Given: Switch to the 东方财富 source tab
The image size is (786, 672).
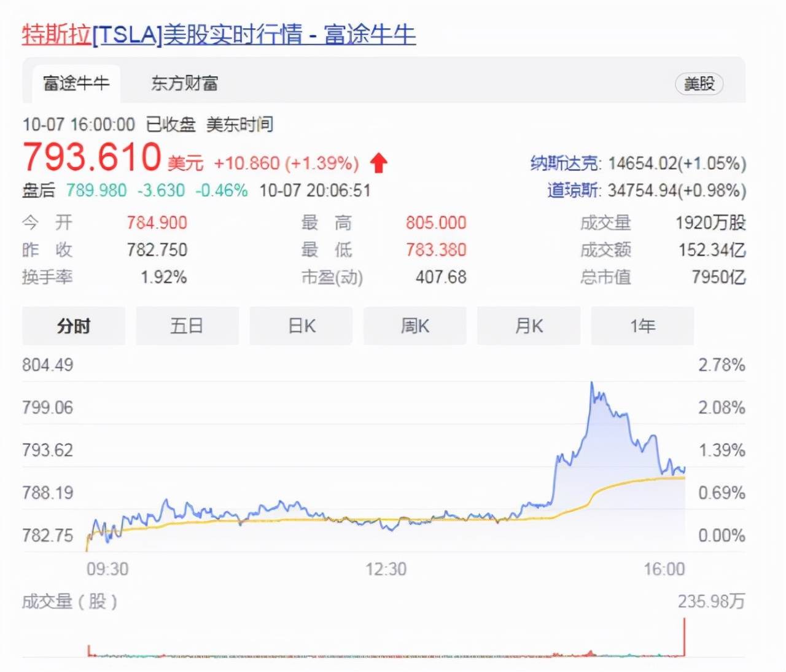Looking at the screenshot, I should tap(185, 83).
